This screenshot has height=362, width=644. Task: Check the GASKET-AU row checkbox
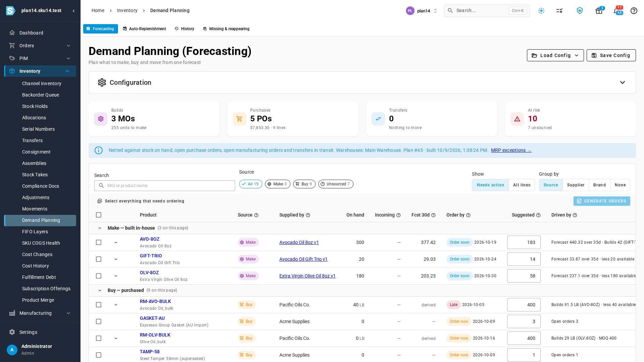99,321
